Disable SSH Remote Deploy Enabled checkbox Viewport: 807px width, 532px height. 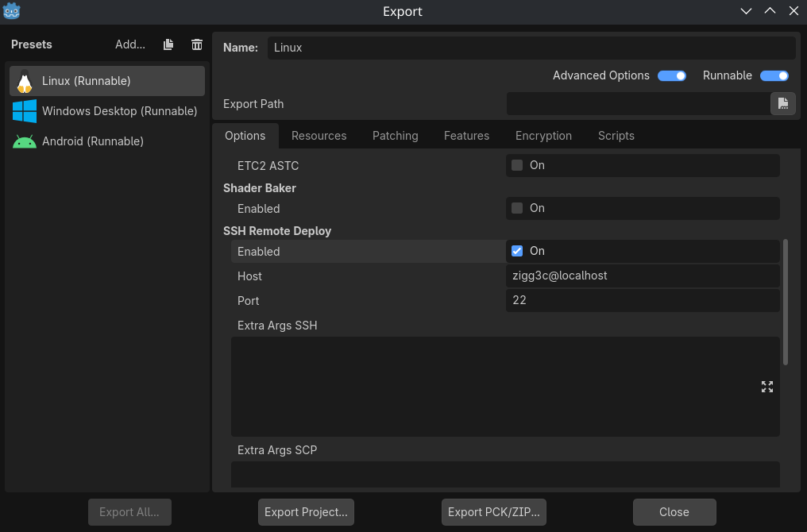tap(517, 251)
